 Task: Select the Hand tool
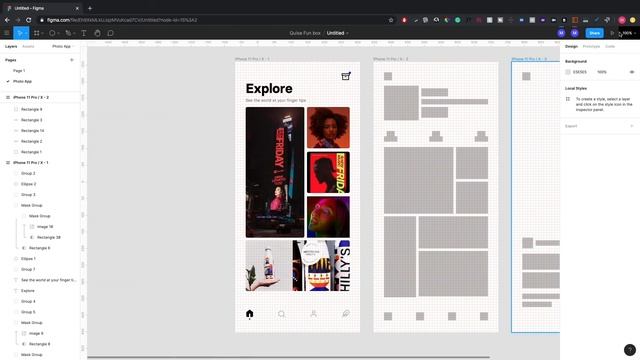pos(97,33)
